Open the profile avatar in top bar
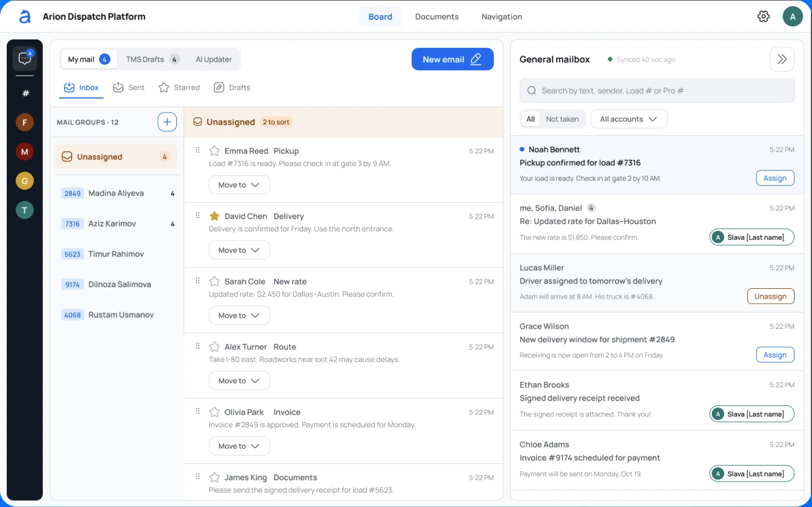This screenshot has height=507, width=812. 792,17
